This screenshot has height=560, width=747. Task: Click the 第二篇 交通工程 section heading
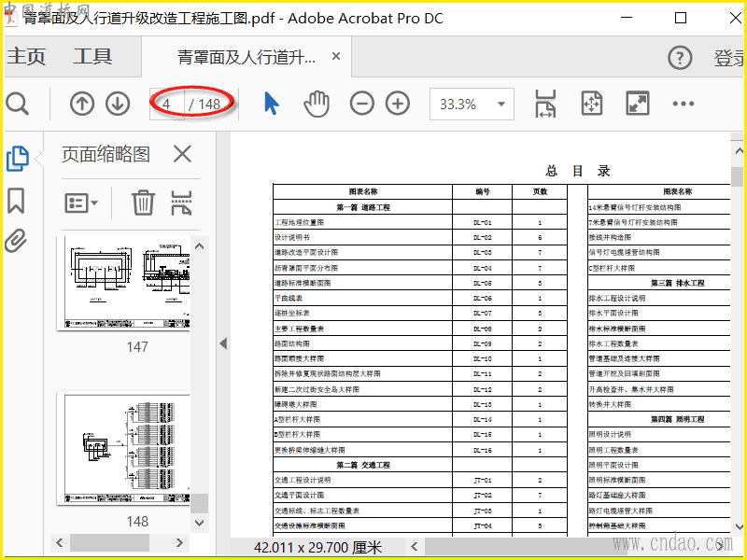pyautogui.click(x=363, y=465)
